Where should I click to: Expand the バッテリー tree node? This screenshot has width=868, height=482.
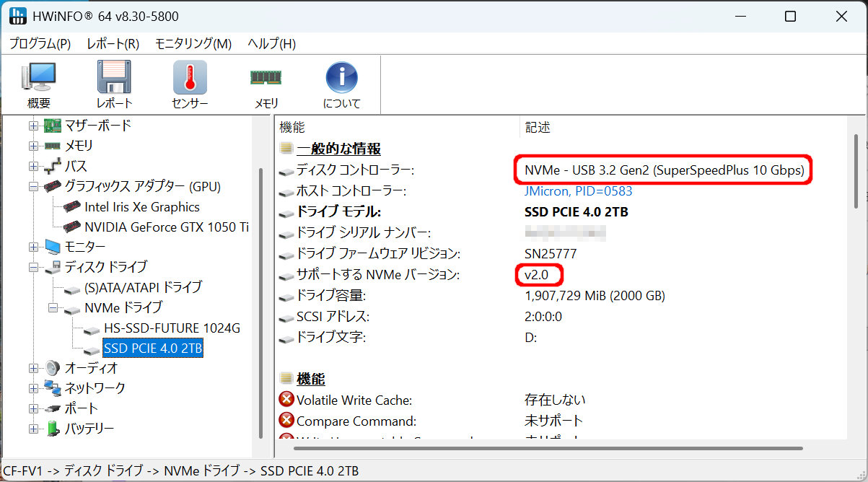[33, 429]
